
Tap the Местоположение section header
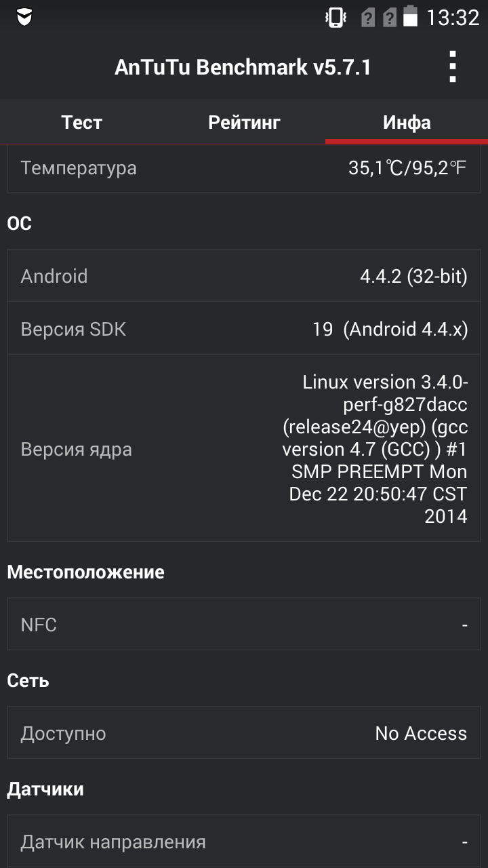pyautogui.click(x=85, y=572)
